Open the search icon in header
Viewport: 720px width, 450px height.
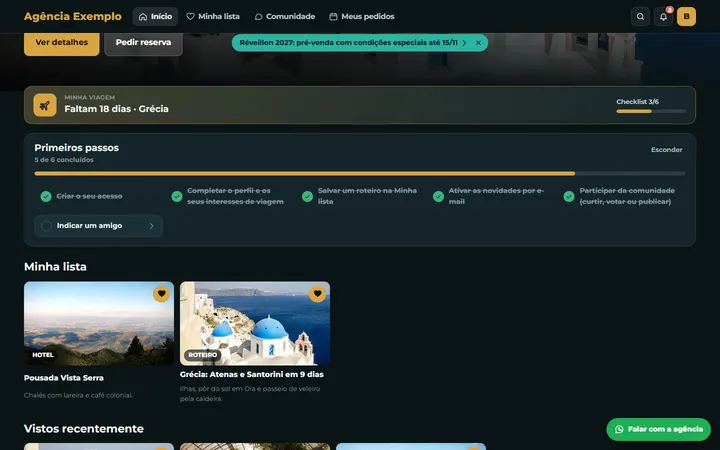tap(640, 17)
